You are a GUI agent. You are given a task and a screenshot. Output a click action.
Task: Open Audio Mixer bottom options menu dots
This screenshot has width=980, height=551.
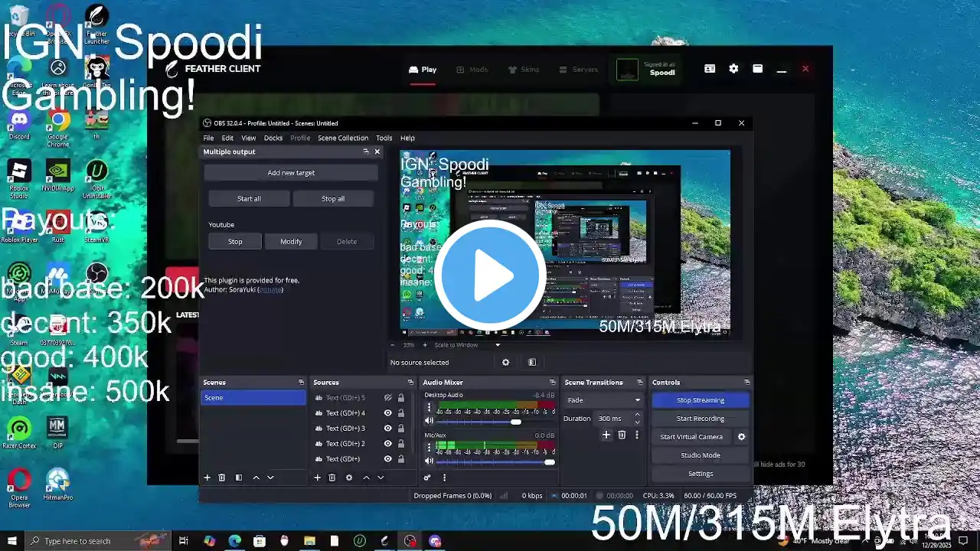444,478
